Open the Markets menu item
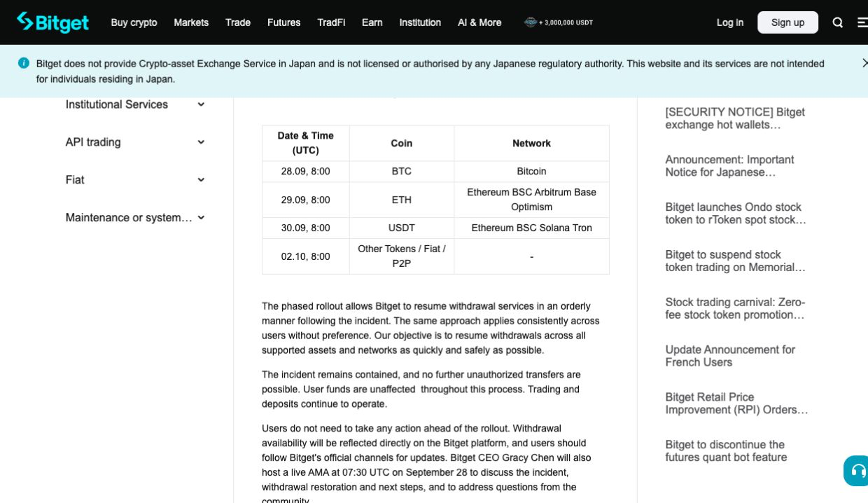 (x=191, y=22)
